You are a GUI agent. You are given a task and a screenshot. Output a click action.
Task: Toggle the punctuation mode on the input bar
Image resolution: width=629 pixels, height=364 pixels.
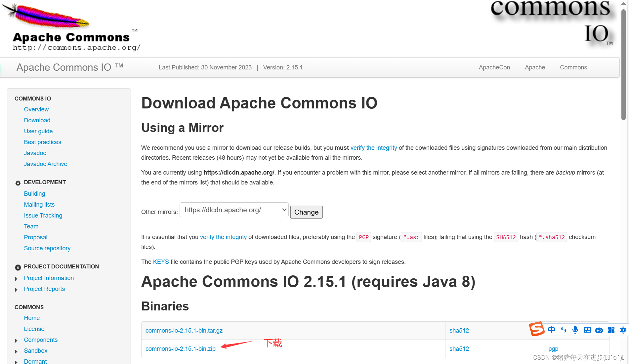coord(564,330)
